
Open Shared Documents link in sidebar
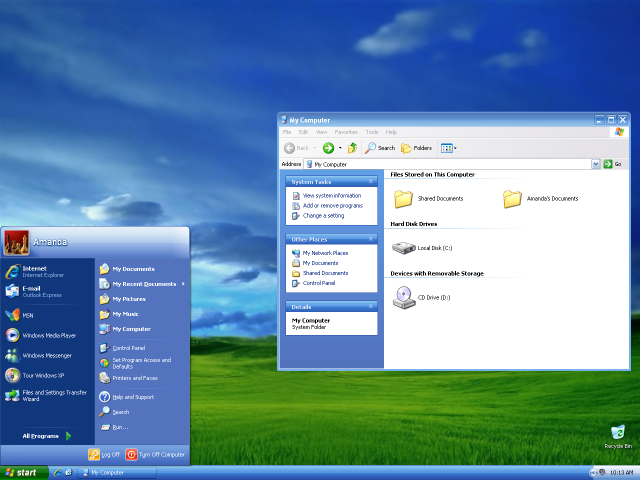coord(325,273)
